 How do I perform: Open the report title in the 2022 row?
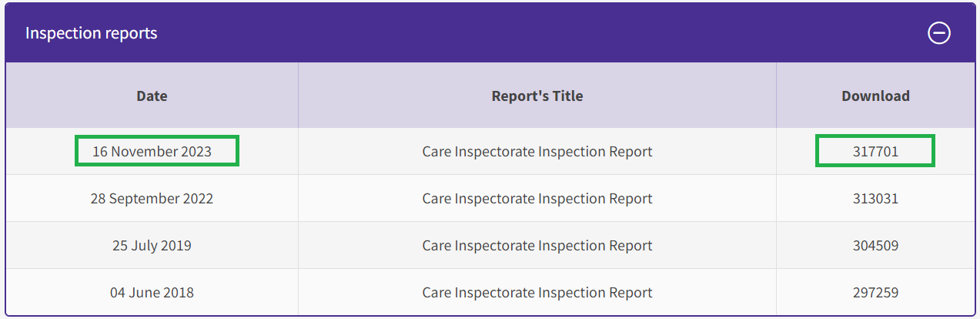pos(537,198)
